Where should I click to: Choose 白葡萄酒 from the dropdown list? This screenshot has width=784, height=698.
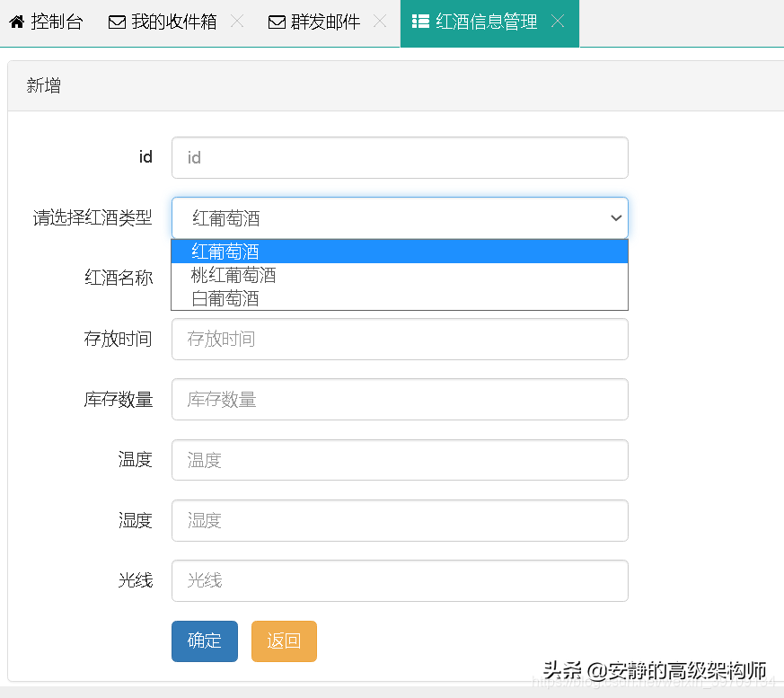[x=400, y=298]
